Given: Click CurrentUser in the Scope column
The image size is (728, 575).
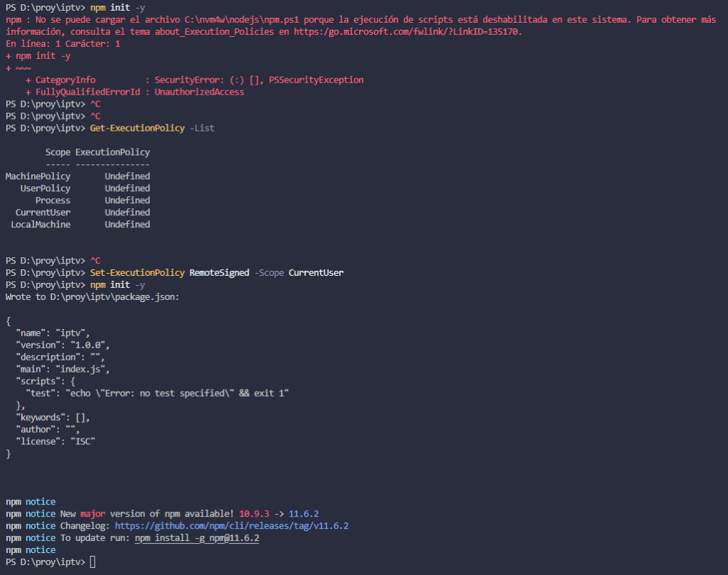Looking at the screenshot, I should (x=43, y=213).
